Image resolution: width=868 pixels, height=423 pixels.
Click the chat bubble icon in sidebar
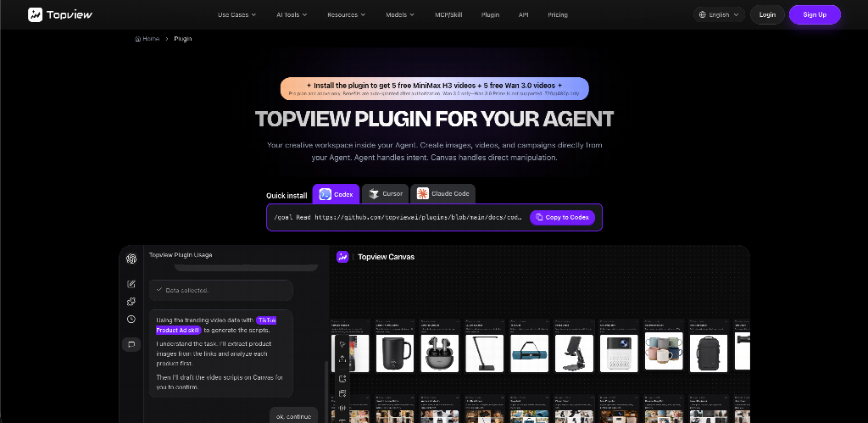131,344
